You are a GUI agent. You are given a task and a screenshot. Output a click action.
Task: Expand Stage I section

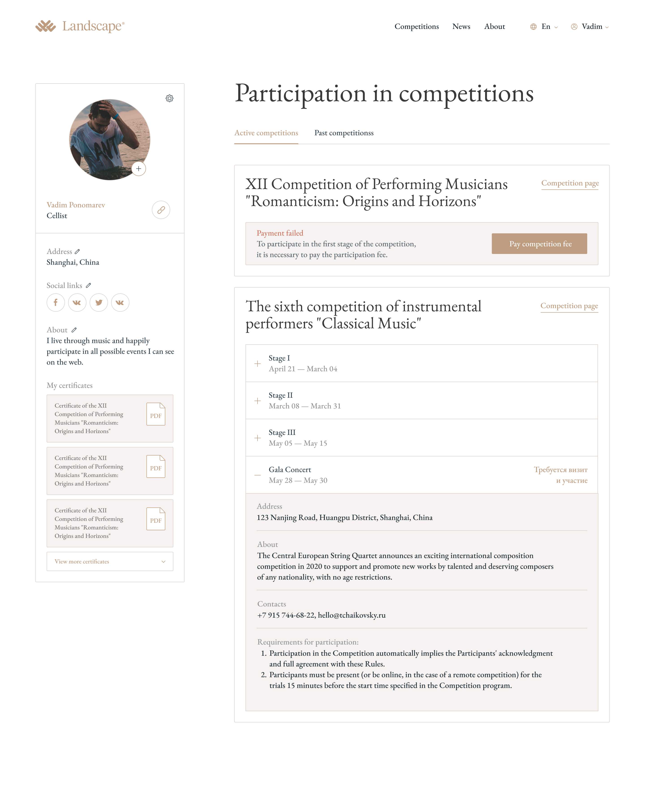click(x=257, y=363)
